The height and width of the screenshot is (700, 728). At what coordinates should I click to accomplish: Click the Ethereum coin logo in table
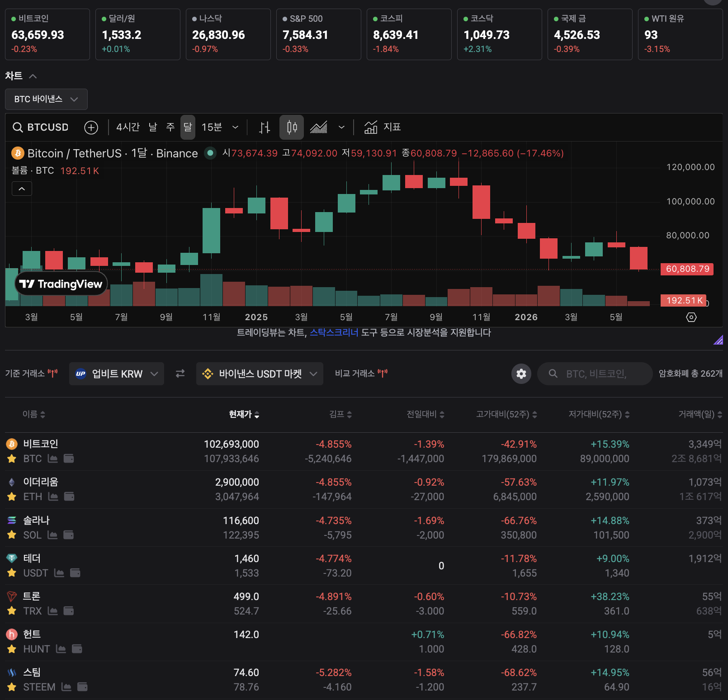pos(12,482)
